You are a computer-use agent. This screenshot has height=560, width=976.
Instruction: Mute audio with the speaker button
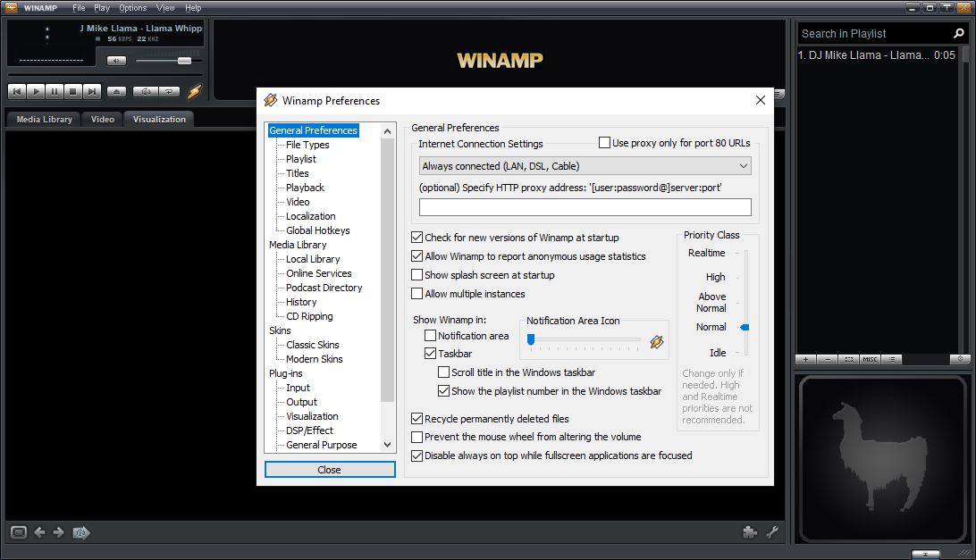click(x=116, y=61)
